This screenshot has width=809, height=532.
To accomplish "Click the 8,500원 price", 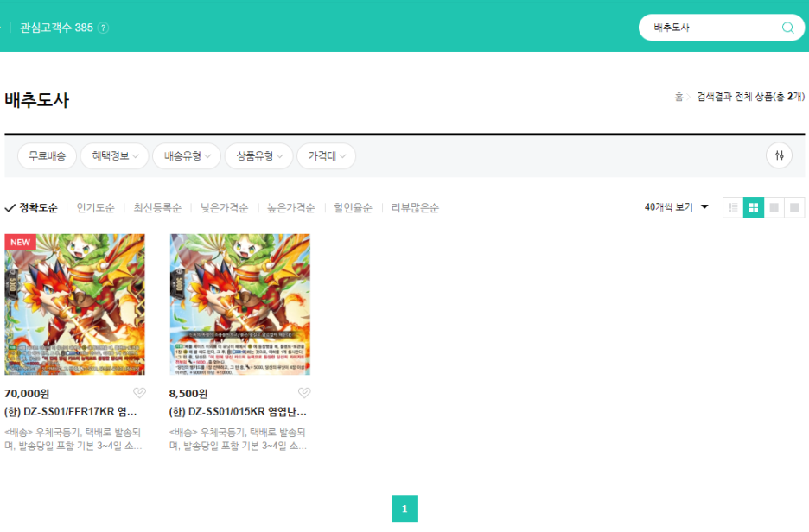I will pos(188,393).
